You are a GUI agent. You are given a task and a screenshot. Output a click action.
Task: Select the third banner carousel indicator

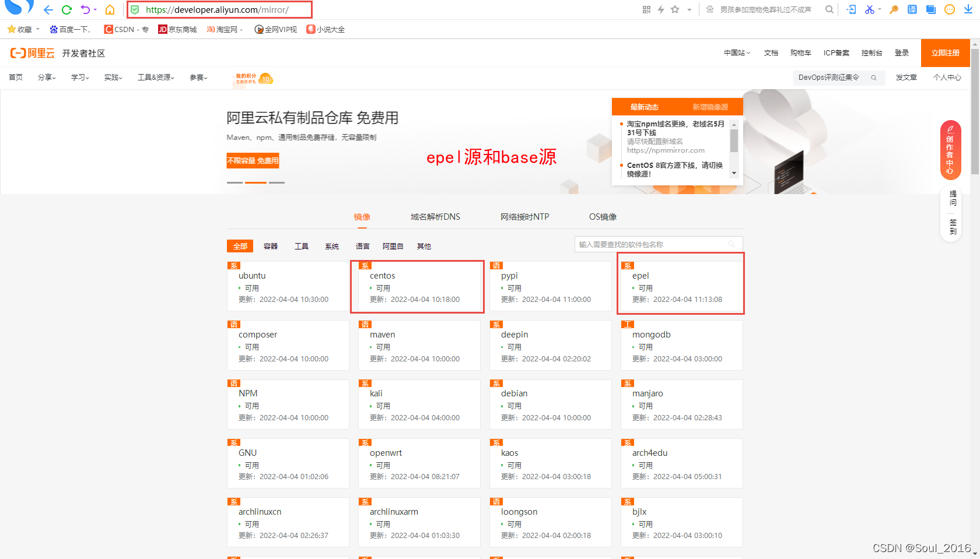point(276,182)
